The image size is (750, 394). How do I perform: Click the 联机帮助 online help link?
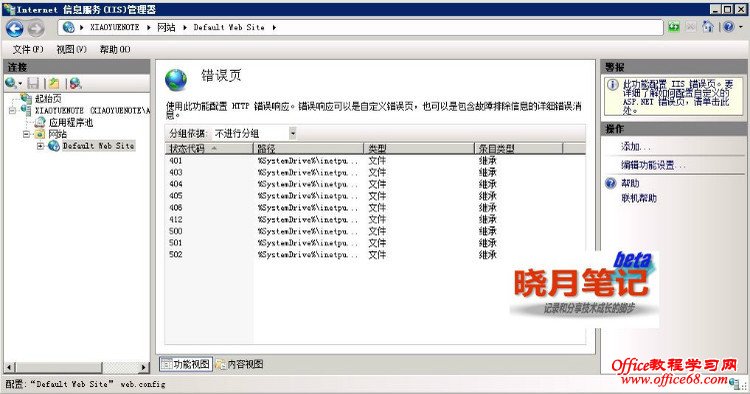pos(639,198)
